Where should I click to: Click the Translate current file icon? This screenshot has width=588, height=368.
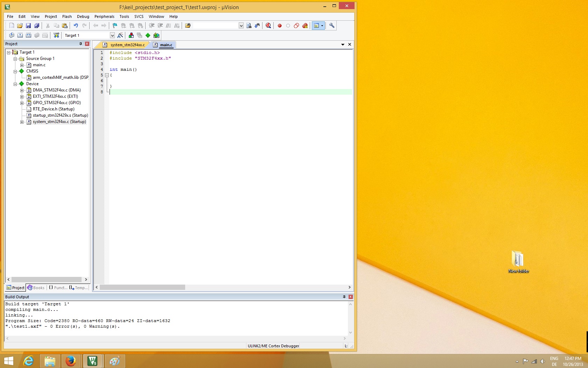pos(12,35)
